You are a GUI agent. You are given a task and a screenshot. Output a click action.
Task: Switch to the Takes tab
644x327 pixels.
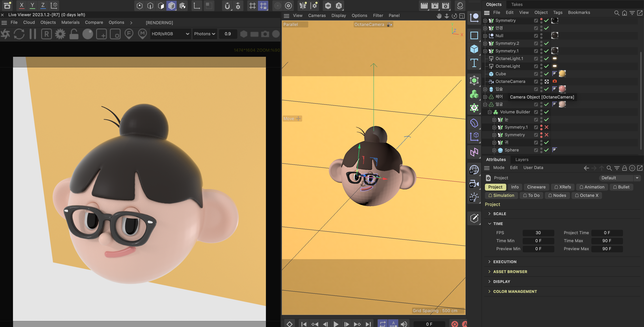517,4
